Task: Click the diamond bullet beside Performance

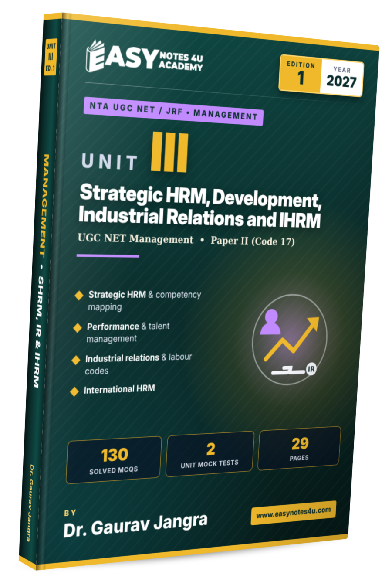Action: point(77,327)
